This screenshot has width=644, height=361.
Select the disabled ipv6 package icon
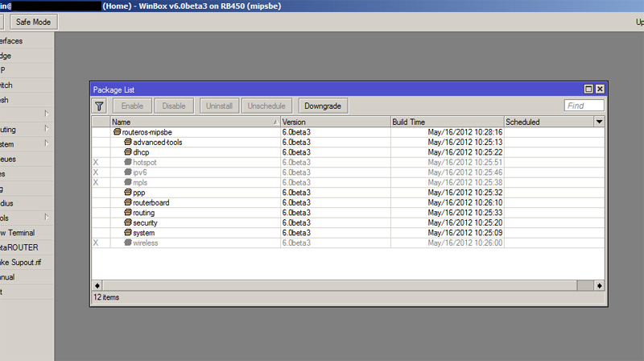click(128, 172)
